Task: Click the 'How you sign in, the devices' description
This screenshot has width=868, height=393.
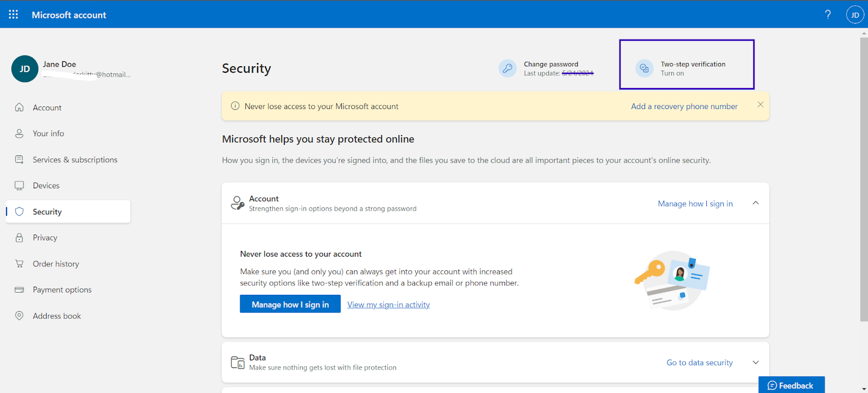Action: click(x=467, y=160)
